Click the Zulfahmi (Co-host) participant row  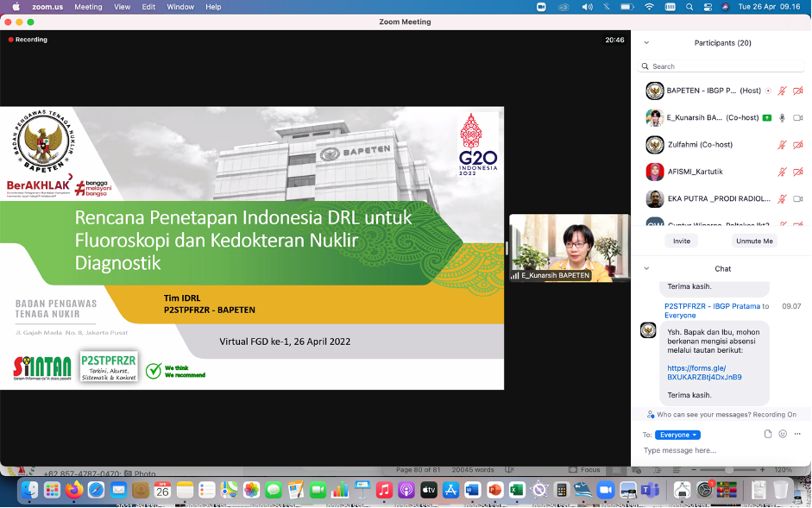tap(721, 145)
